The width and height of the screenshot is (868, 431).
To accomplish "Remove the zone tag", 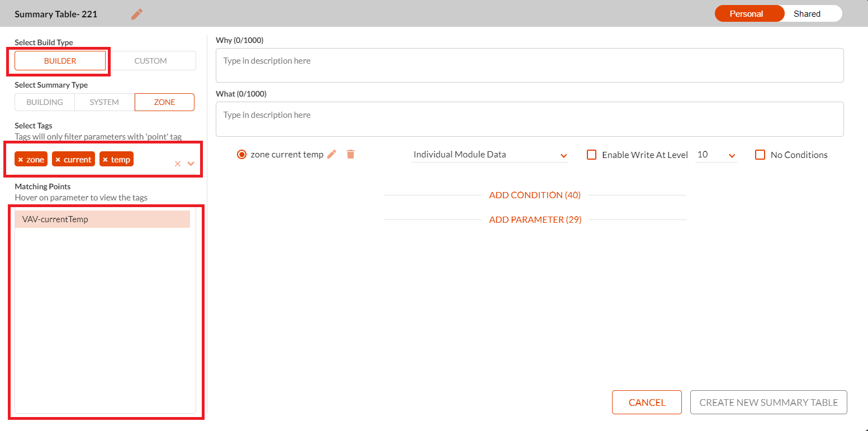I will [x=21, y=160].
